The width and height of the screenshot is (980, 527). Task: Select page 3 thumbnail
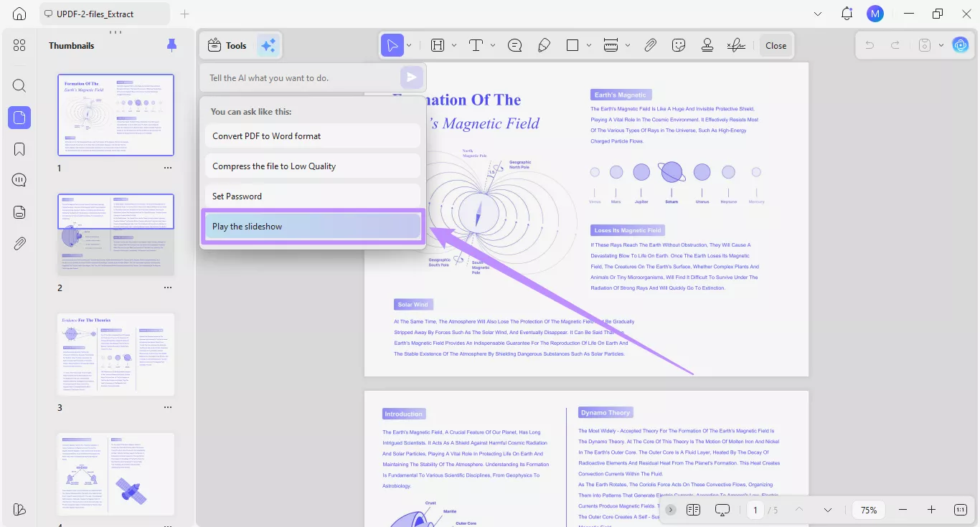[x=116, y=354]
